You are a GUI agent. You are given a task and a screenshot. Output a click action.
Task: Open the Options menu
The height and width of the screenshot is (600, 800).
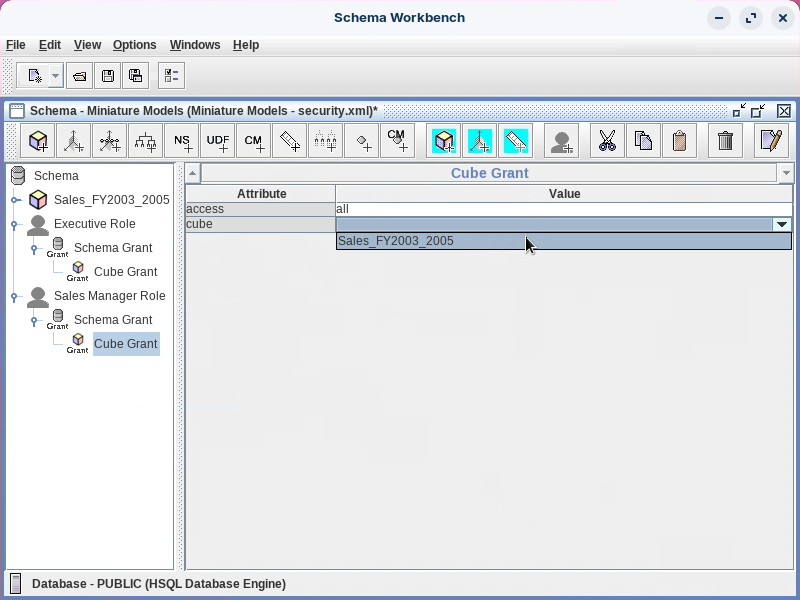click(134, 45)
